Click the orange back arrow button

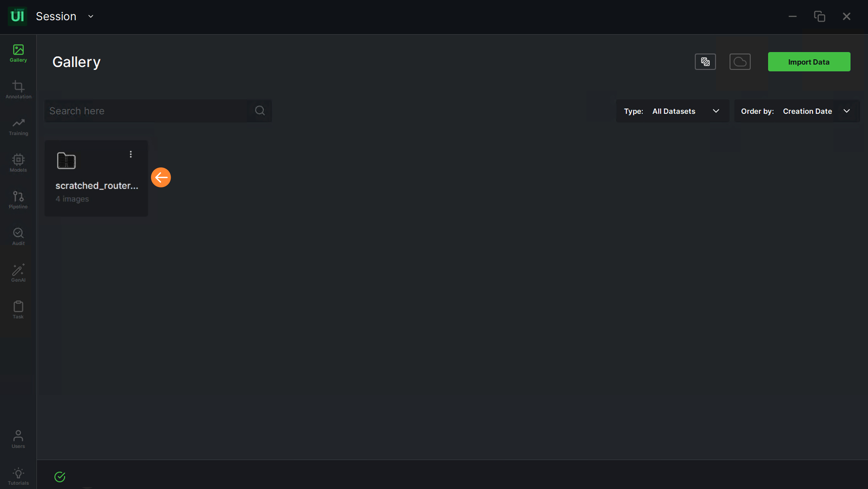click(161, 177)
